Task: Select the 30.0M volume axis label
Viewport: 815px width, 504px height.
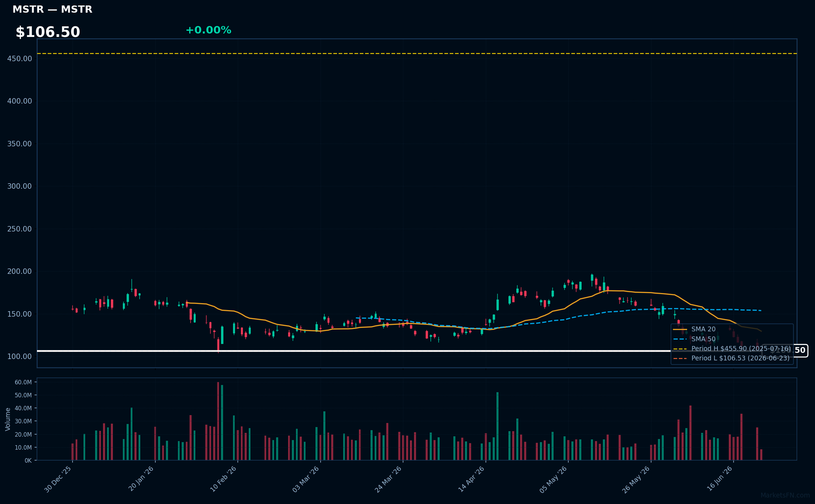Action: click(23, 421)
